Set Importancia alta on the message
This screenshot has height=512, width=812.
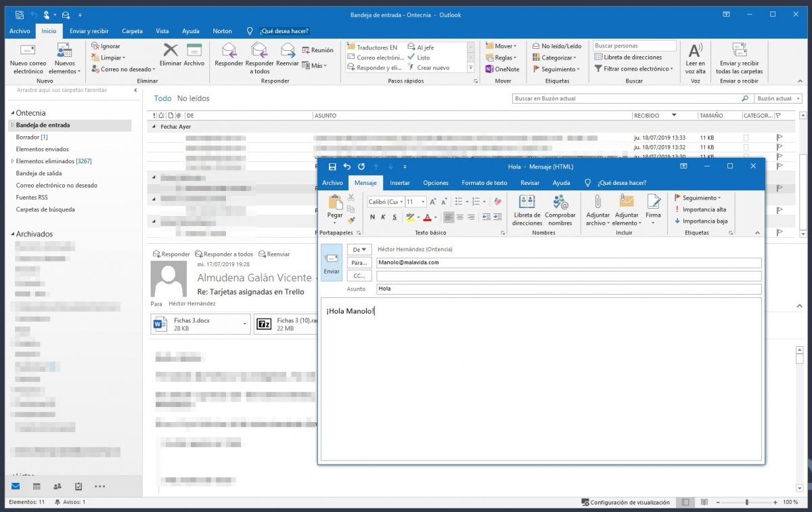pyautogui.click(x=700, y=209)
